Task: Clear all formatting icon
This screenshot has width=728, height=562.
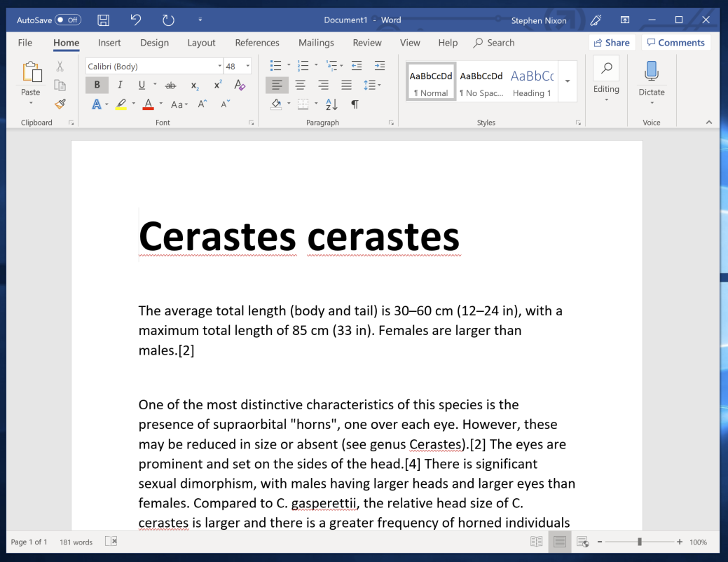Action: pos(240,85)
